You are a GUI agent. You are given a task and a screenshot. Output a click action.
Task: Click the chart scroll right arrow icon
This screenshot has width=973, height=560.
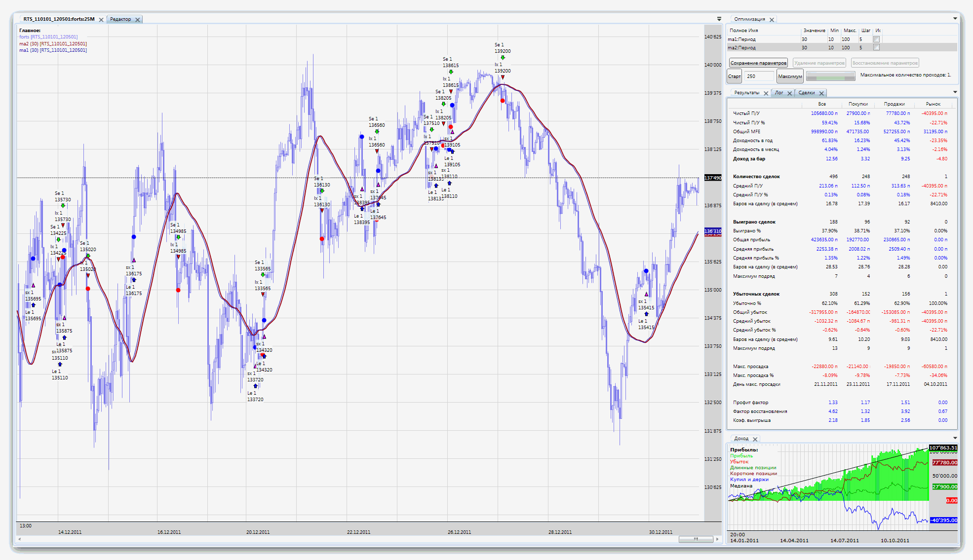coord(717,539)
